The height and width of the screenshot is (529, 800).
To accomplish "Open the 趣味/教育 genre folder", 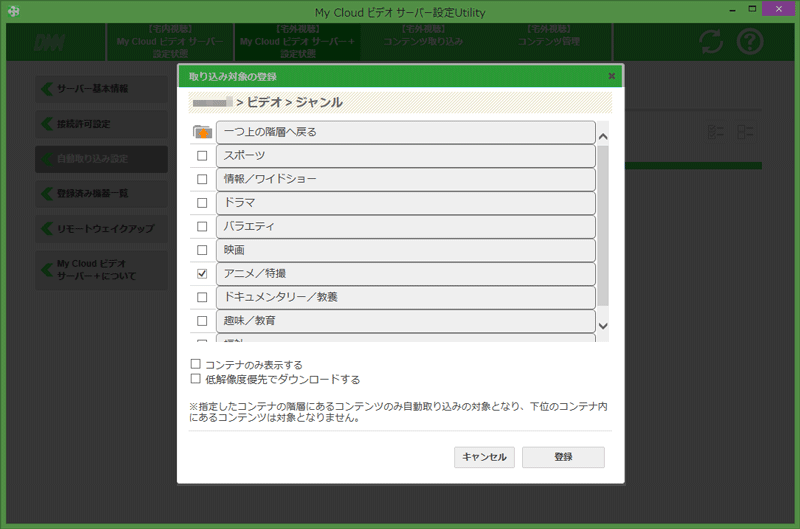I will point(406,320).
